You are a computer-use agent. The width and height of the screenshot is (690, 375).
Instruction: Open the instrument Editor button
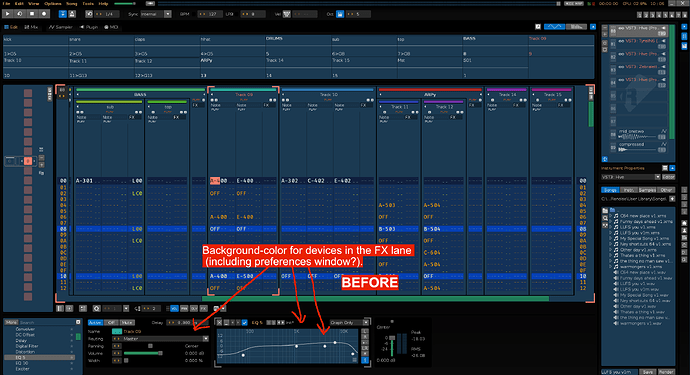[668, 177]
